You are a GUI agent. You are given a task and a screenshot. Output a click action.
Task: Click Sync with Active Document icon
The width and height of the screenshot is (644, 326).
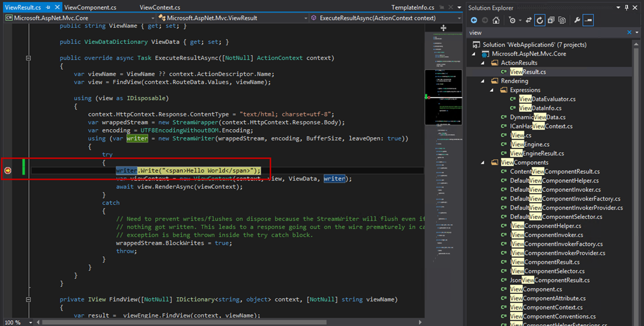pos(528,20)
